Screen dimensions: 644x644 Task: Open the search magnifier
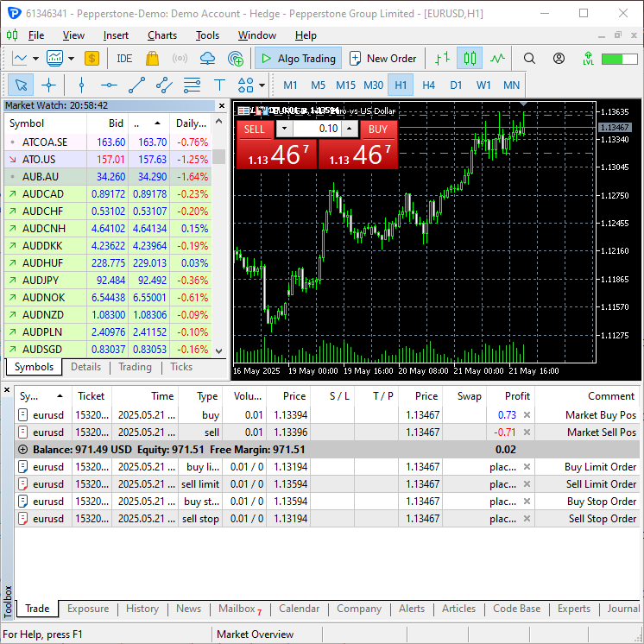point(529,59)
